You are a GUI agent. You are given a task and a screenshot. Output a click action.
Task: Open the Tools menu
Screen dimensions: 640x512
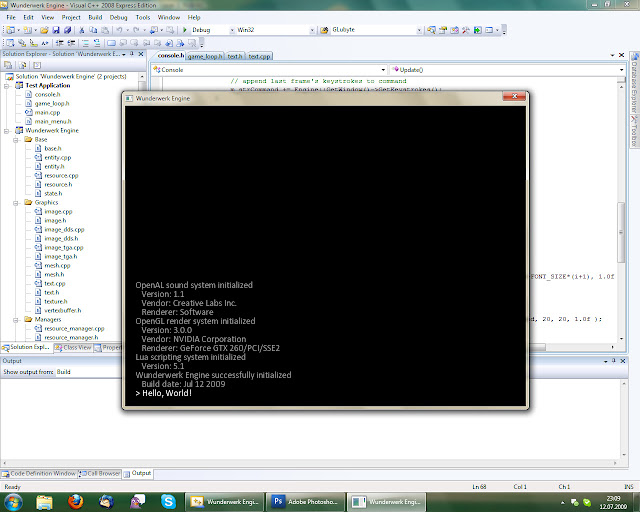tap(143, 18)
